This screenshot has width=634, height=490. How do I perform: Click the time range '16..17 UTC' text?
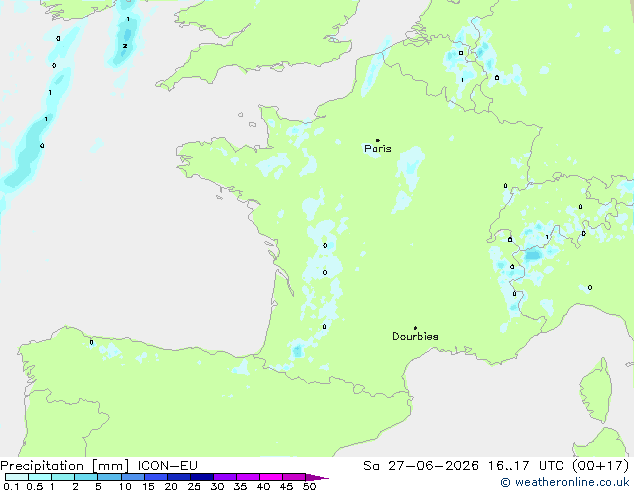(x=525, y=465)
